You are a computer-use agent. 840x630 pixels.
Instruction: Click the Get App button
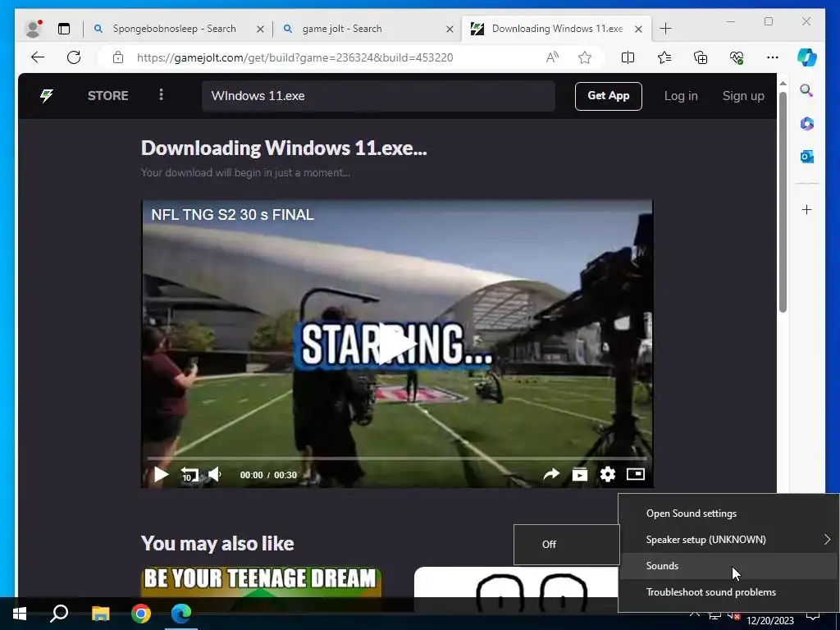[608, 96]
